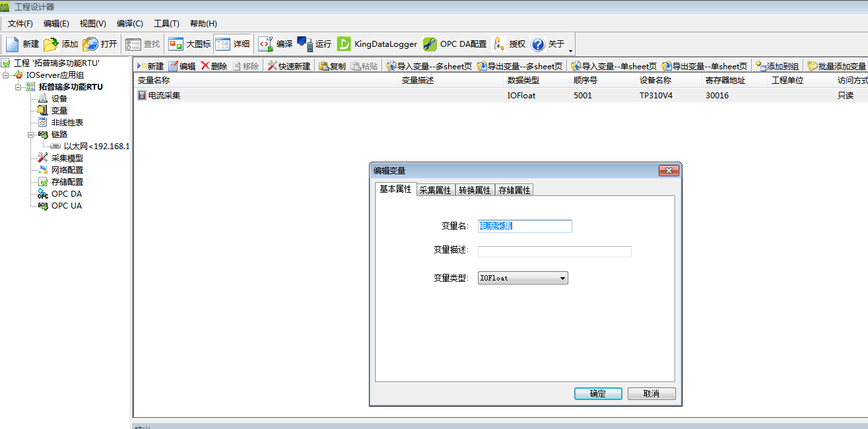Collapse the IOServer应用组 tree node

[6, 75]
